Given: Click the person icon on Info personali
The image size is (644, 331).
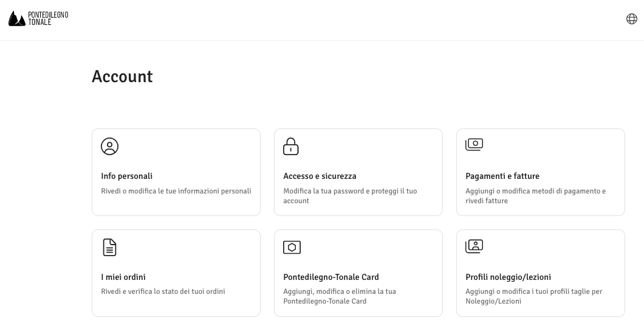Looking at the screenshot, I should tap(109, 147).
